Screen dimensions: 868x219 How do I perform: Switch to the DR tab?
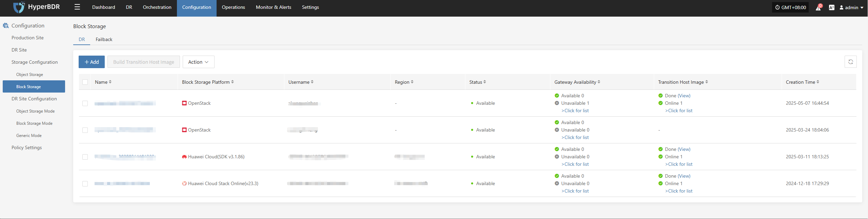[82, 39]
